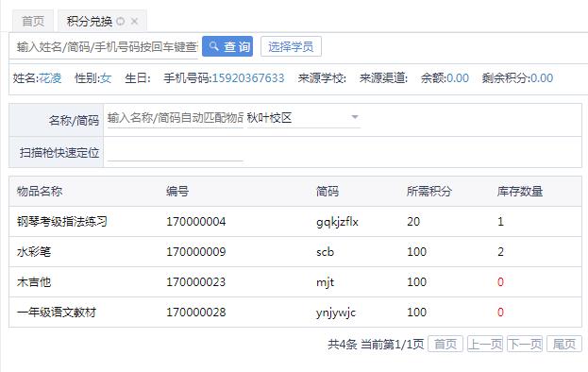Screen dimensions: 588x372
Task: Click the 查询 search button
Action: [x=227, y=46]
